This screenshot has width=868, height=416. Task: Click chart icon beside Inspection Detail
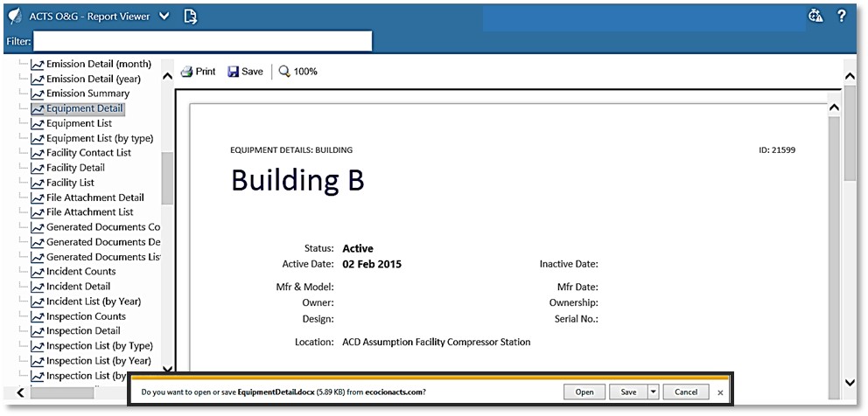coord(37,331)
